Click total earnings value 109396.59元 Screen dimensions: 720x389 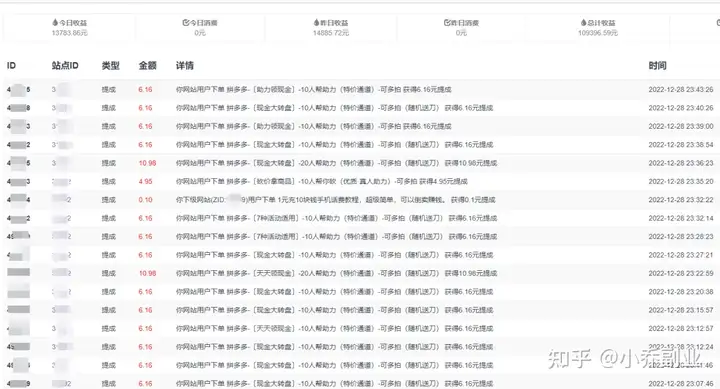(598, 33)
